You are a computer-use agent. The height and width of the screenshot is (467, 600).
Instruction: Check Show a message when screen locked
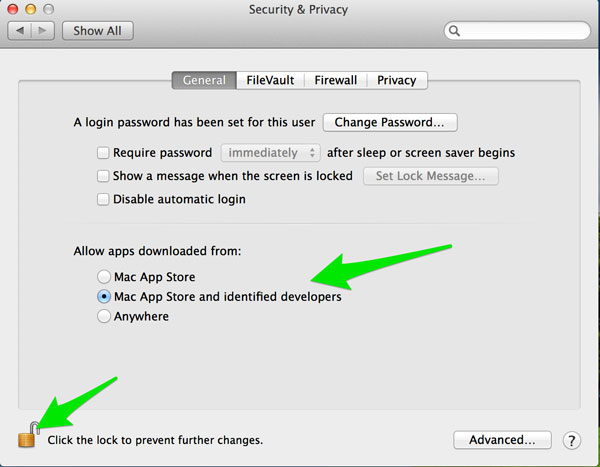pos(103,176)
